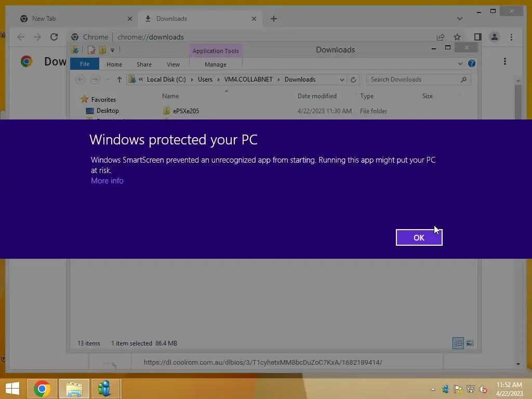
Task: Open File Explorer from the taskbar
Action: tap(74, 389)
